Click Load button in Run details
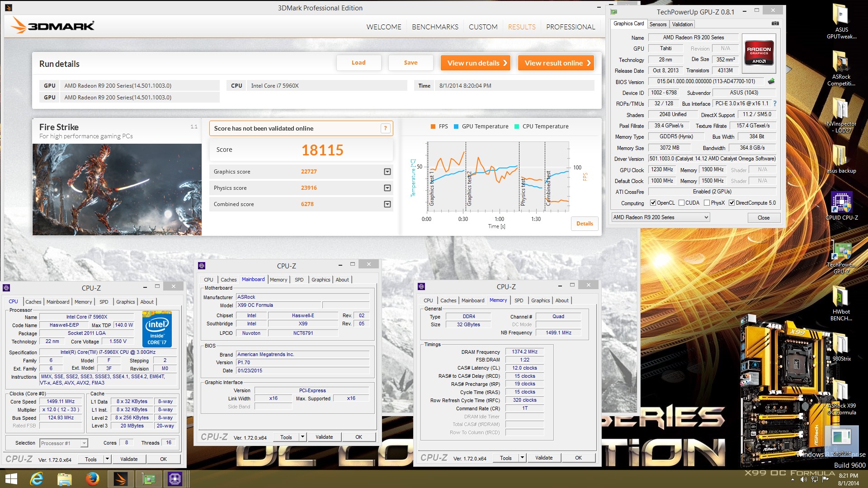Screen dimensions: 868x488 [x=359, y=63]
